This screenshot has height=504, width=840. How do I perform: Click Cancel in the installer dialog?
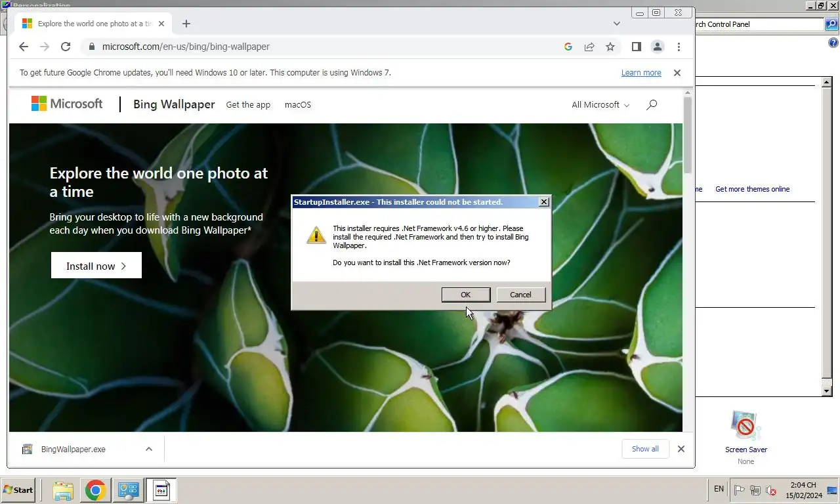click(520, 295)
